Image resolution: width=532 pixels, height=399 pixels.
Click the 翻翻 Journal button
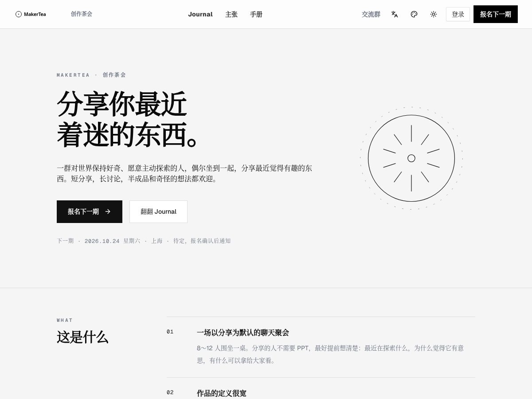click(158, 211)
